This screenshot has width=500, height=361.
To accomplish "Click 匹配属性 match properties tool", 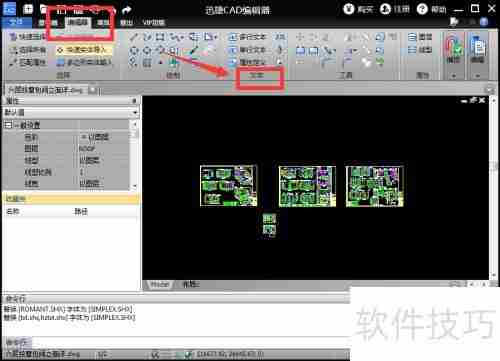I will [28, 62].
